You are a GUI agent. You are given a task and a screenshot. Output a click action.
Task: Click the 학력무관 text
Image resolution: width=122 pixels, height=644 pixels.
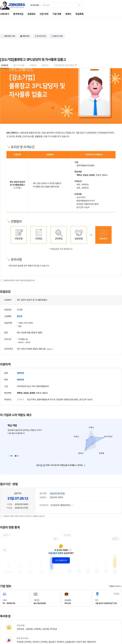click(x=20, y=380)
